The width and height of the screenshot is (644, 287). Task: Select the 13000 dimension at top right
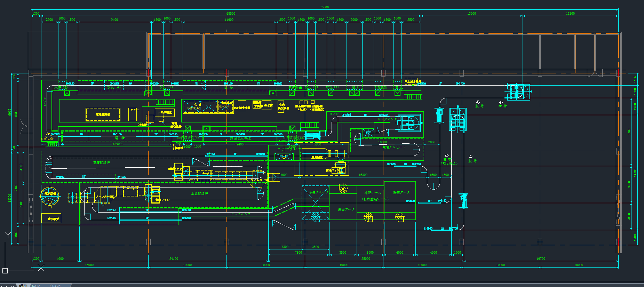471,14
